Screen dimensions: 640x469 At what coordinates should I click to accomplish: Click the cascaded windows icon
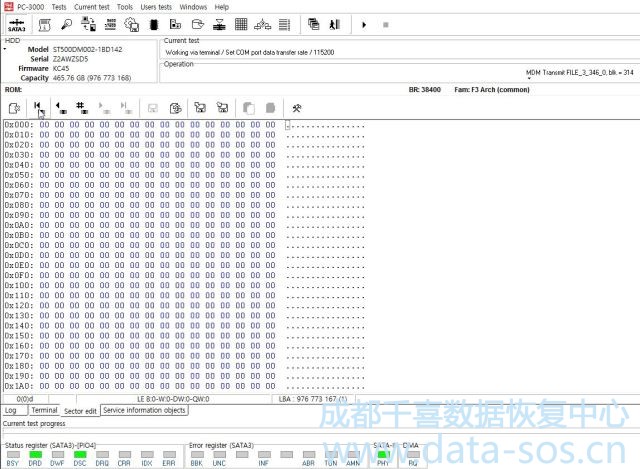click(313, 24)
